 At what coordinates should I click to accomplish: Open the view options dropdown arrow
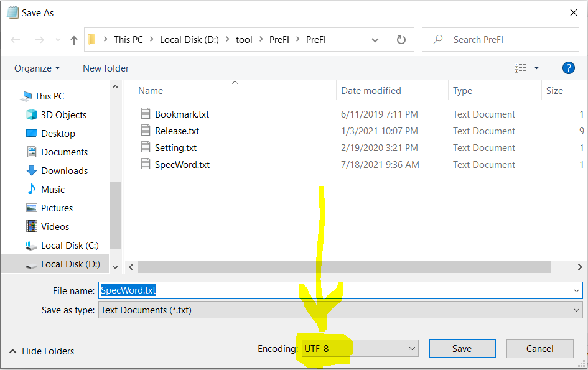click(536, 68)
